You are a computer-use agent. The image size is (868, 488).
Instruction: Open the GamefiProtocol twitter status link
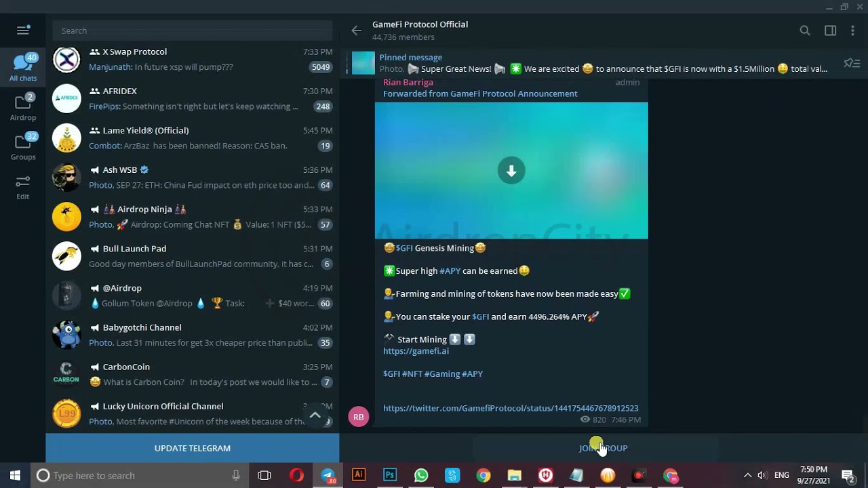(511, 408)
